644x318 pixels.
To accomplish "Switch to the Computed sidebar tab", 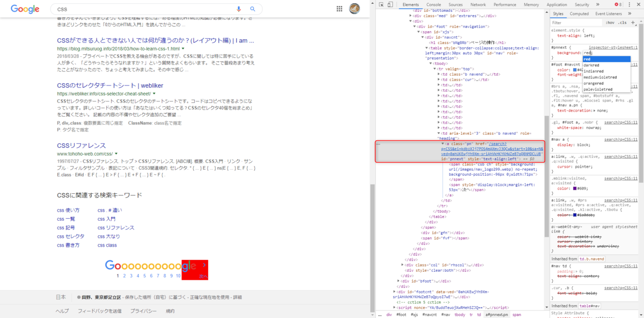I will pos(579,13).
